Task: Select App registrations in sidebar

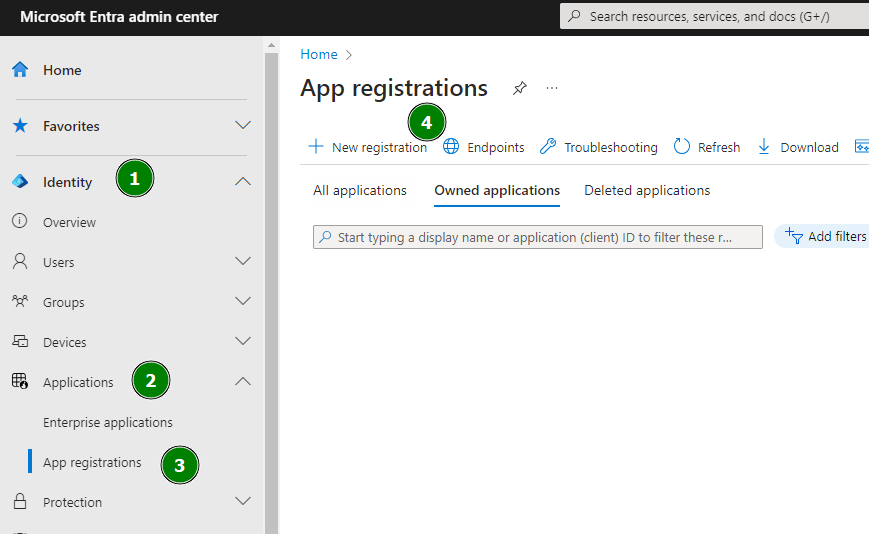Action: (92, 463)
